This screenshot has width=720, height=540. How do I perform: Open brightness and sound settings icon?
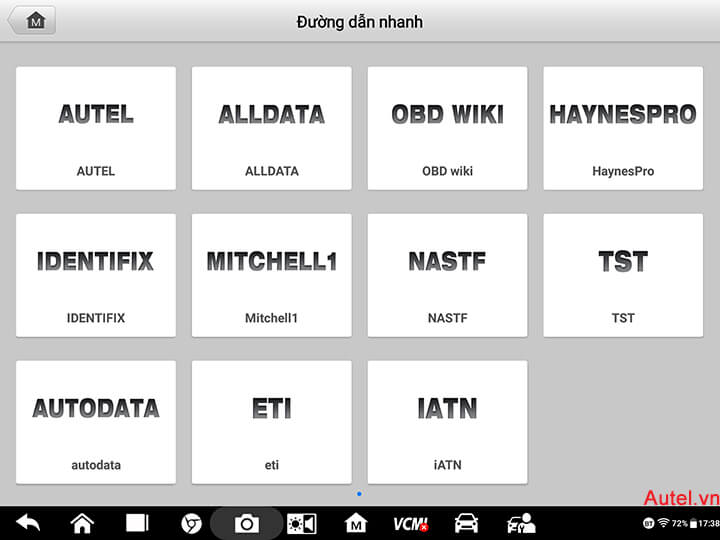pos(302,523)
